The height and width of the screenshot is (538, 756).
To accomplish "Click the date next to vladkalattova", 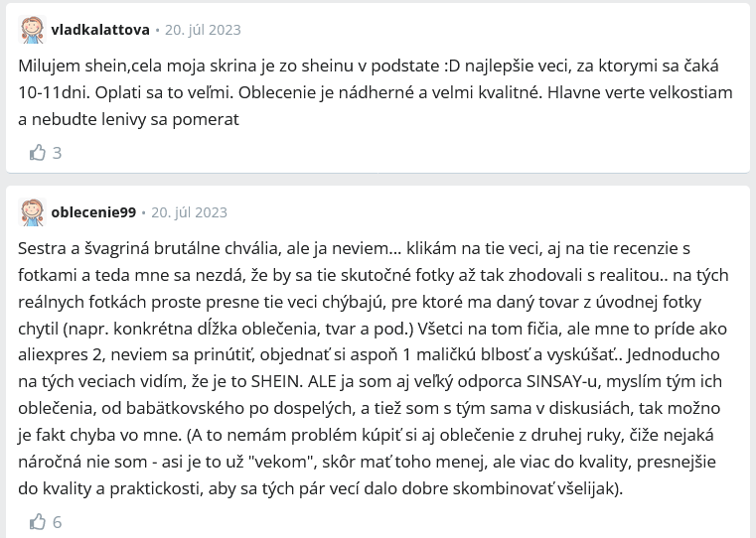I will pyautogui.click(x=203, y=30).
